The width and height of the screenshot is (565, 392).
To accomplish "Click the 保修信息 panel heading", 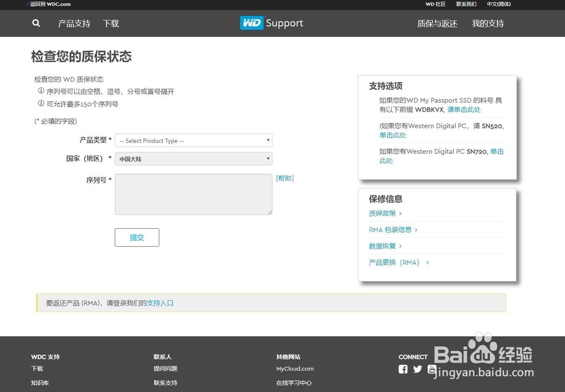I will pos(385,199).
